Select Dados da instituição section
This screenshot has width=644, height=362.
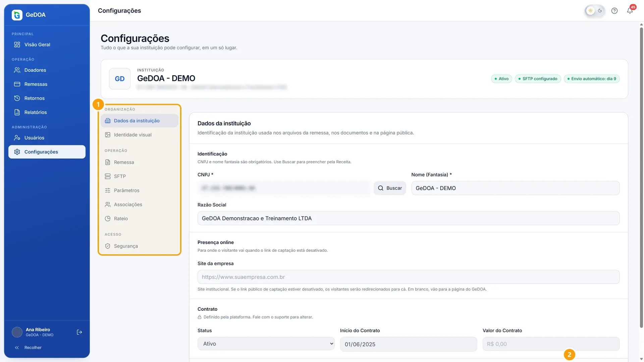coord(140,121)
